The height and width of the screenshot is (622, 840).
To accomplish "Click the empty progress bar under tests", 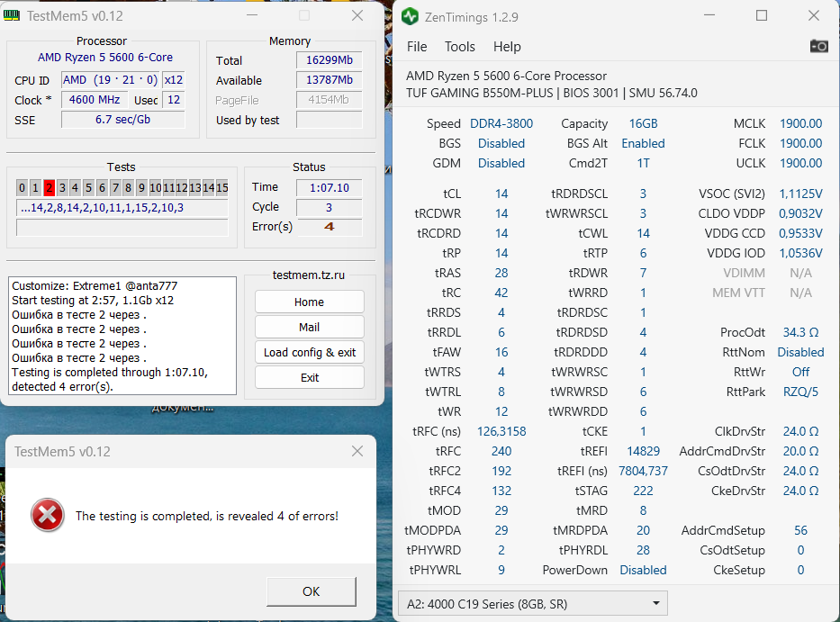I will point(122,228).
